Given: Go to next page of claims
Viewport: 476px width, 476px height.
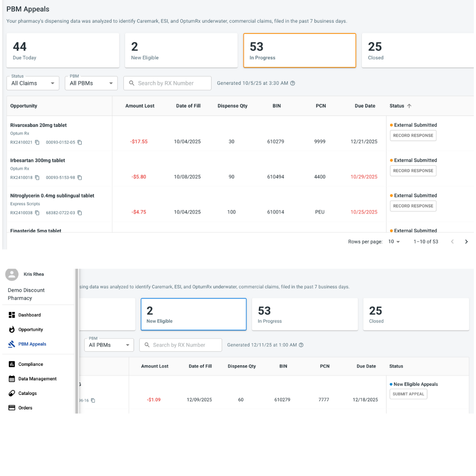Looking at the screenshot, I should [x=466, y=242].
